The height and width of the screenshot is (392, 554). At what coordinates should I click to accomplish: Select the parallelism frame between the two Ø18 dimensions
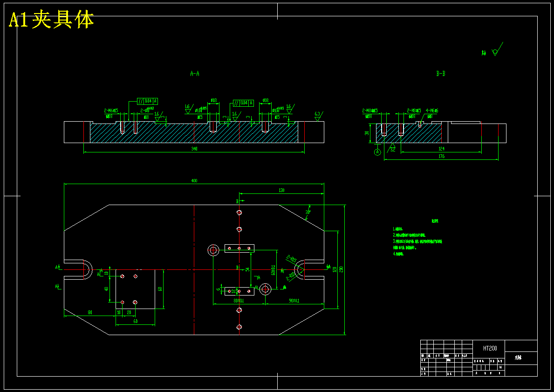[243, 103]
